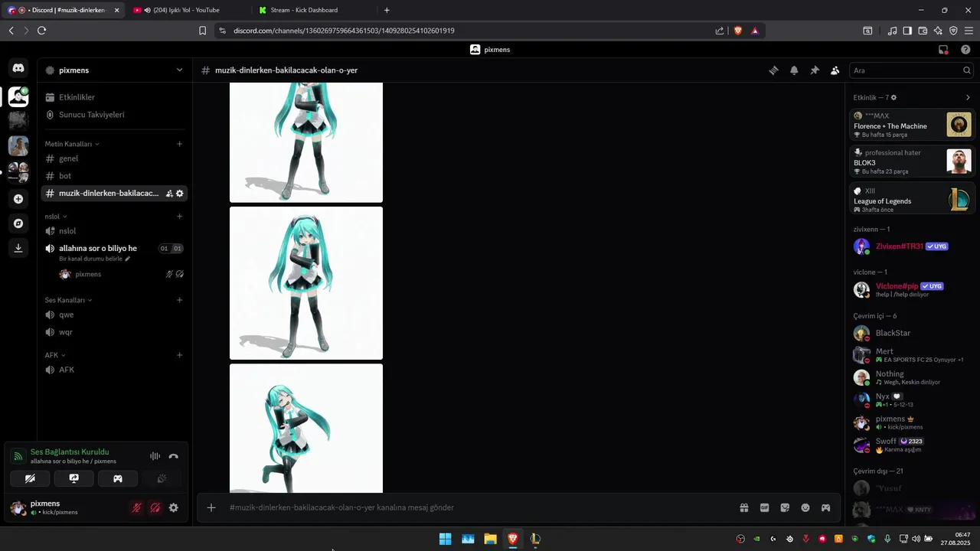This screenshot has height=551, width=980.
Task: Open user settings gear icon
Action: (x=174, y=507)
